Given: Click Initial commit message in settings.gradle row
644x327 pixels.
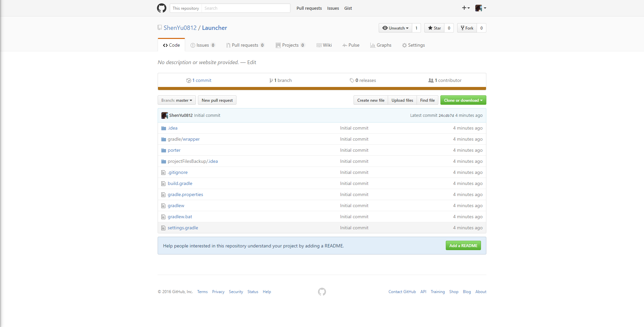Looking at the screenshot, I should [x=354, y=228].
